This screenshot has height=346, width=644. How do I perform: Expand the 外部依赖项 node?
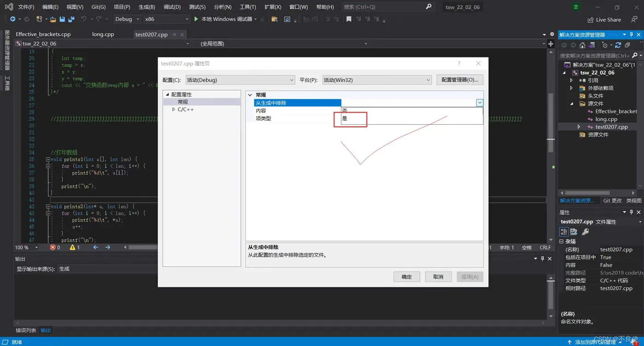(572, 88)
